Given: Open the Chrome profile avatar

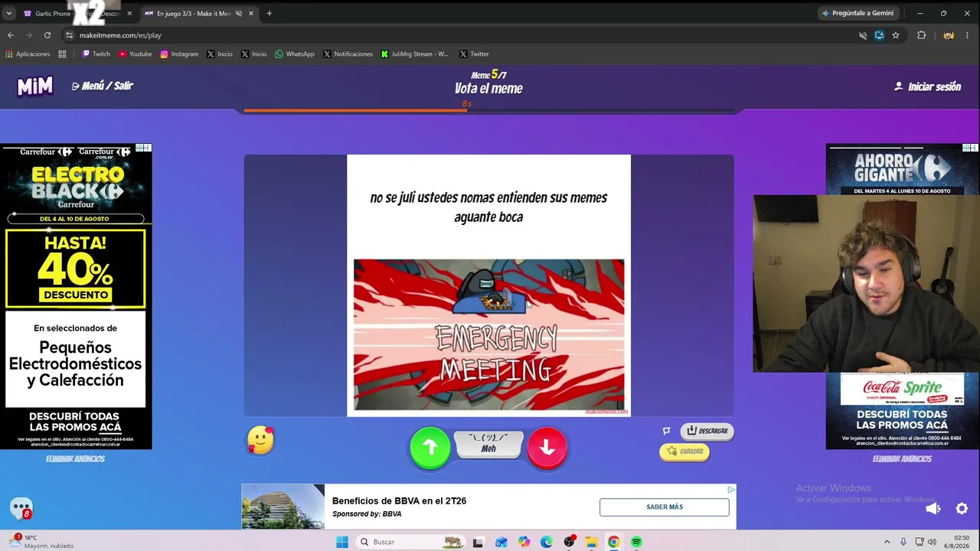Looking at the screenshot, I should [949, 35].
